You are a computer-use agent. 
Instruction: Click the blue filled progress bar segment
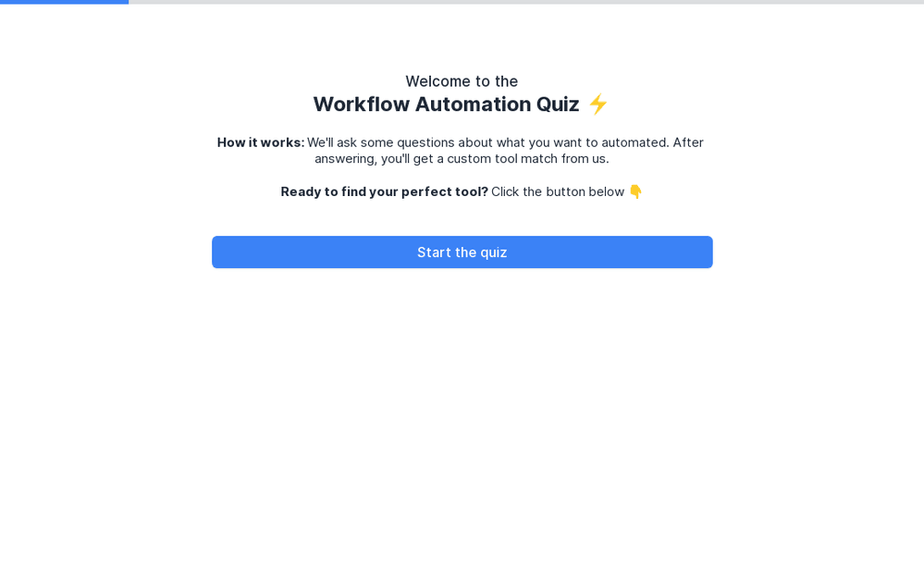coord(64,2)
